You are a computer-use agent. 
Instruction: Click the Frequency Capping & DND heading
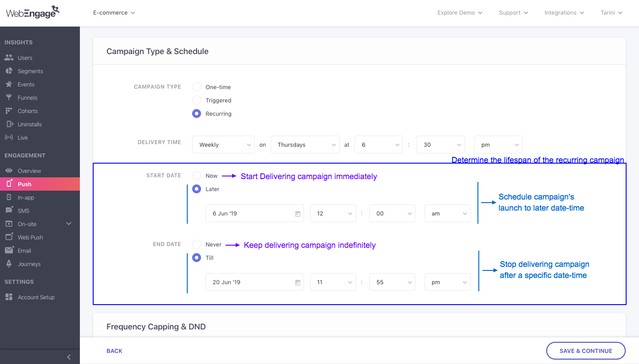point(156,327)
